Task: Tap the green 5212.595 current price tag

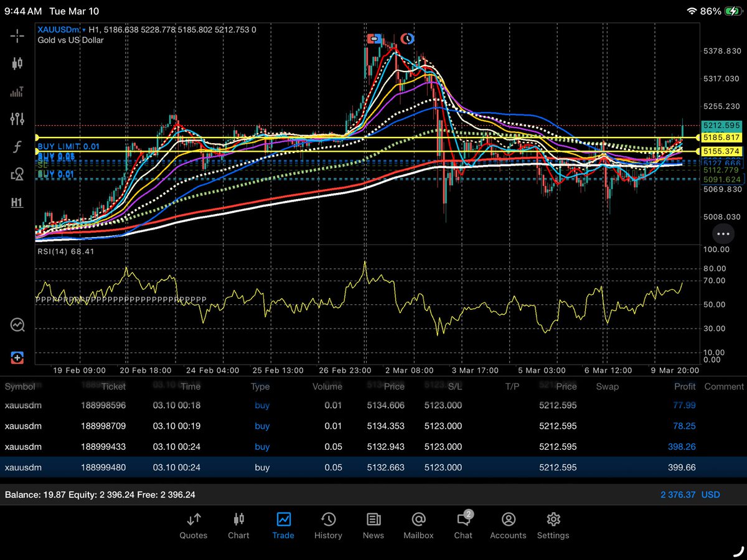Action: tap(722, 125)
